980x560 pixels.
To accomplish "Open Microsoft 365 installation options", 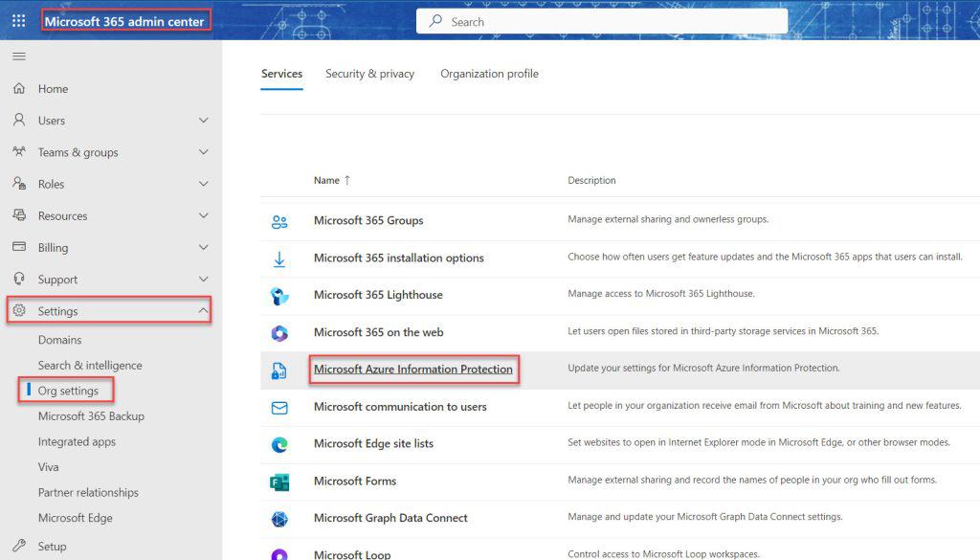I will (399, 258).
